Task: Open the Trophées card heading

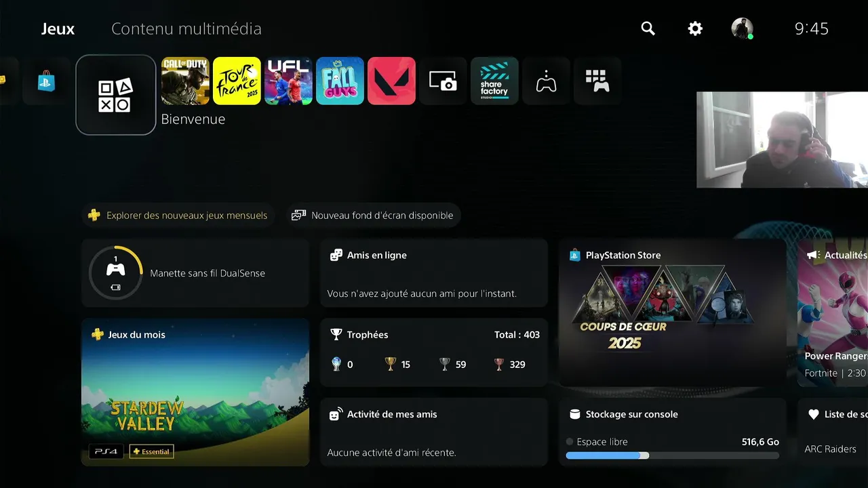Action: 368,335
